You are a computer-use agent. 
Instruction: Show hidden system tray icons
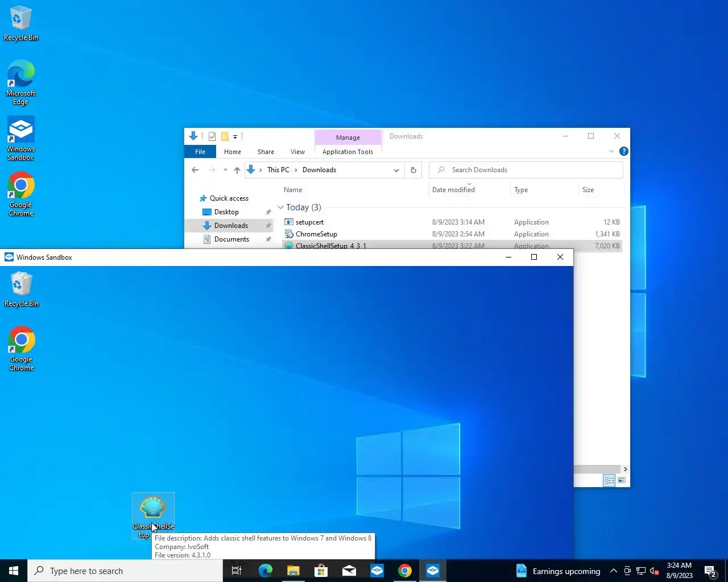(614, 571)
